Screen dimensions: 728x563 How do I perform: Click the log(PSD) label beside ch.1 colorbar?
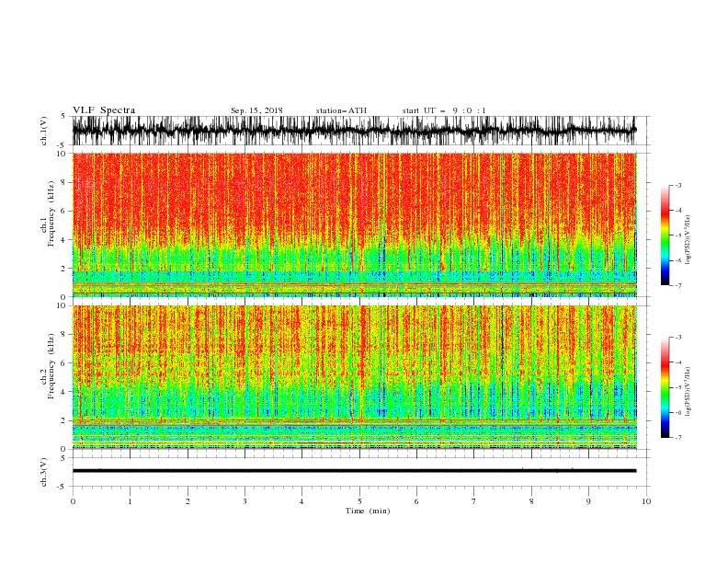click(x=688, y=240)
